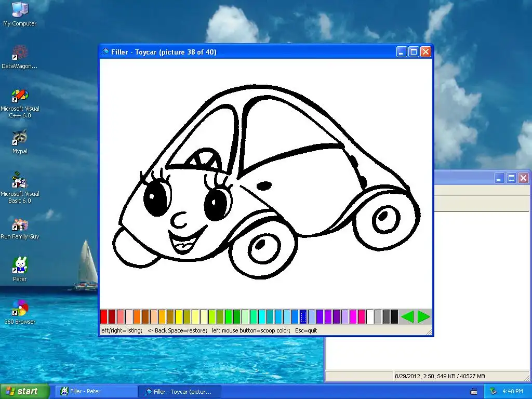Image resolution: width=532 pixels, height=399 pixels.
Task: Choose the magenta palette swatch
Action: pyautogui.click(x=353, y=316)
